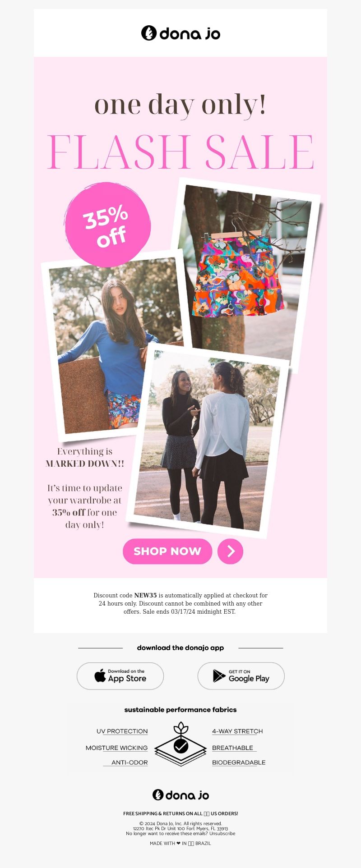The width and height of the screenshot is (361, 868).
Task: Click the UV PROTECTION label
Action: (x=122, y=731)
